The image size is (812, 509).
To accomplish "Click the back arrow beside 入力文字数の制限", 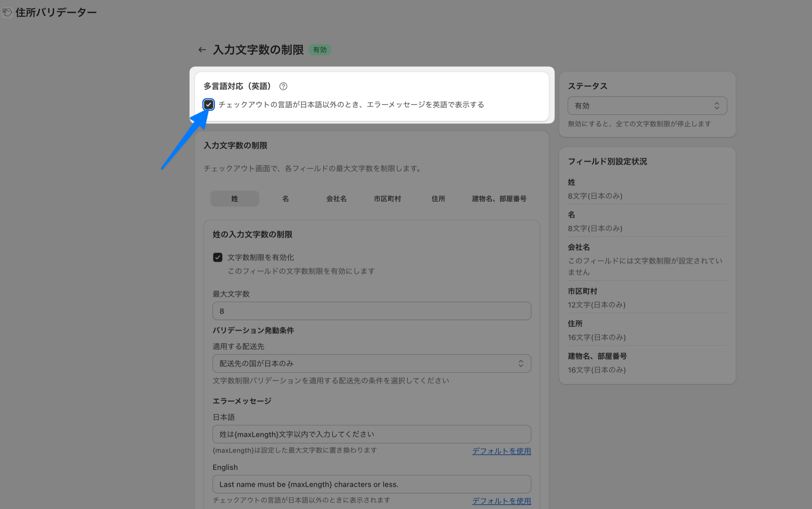I will 202,50.
